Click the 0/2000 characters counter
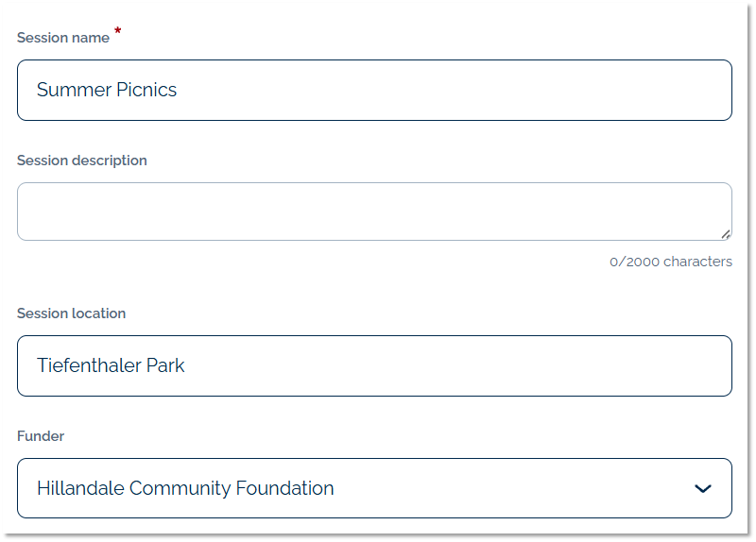The height and width of the screenshot is (542, 756). click(670, 262)
